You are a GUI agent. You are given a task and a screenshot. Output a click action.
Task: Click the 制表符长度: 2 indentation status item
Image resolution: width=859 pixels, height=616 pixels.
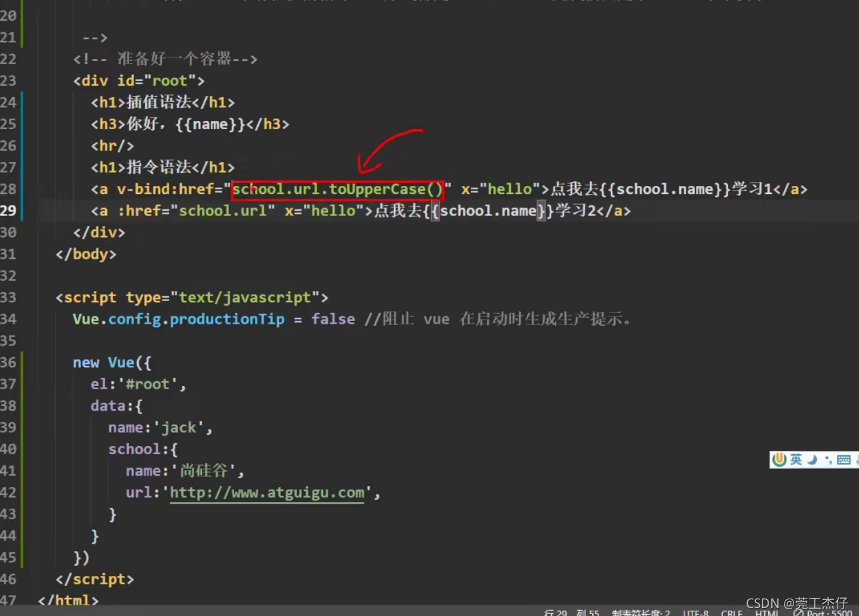coord(641,612)
